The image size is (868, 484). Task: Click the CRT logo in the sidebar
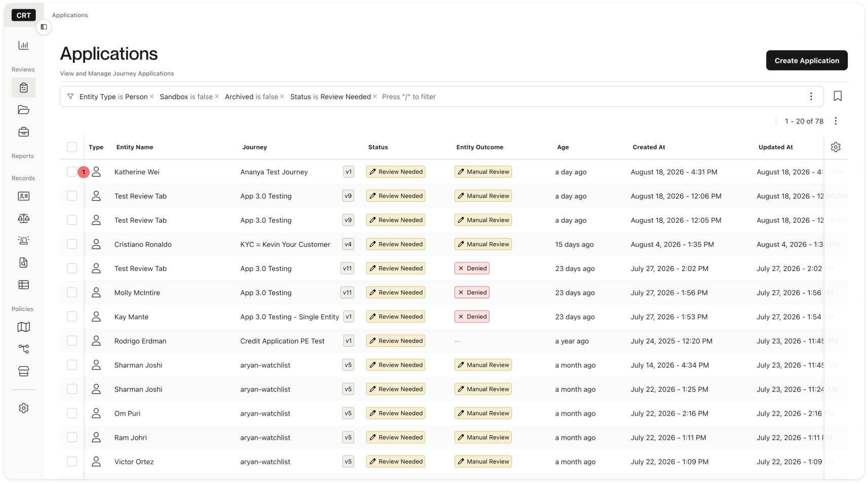coord(23,15)
